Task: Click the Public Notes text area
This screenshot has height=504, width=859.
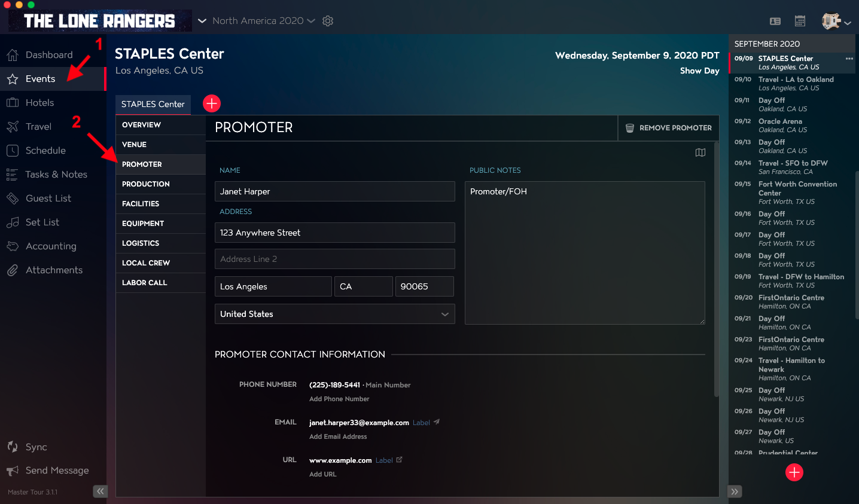Action: (585, 253)
